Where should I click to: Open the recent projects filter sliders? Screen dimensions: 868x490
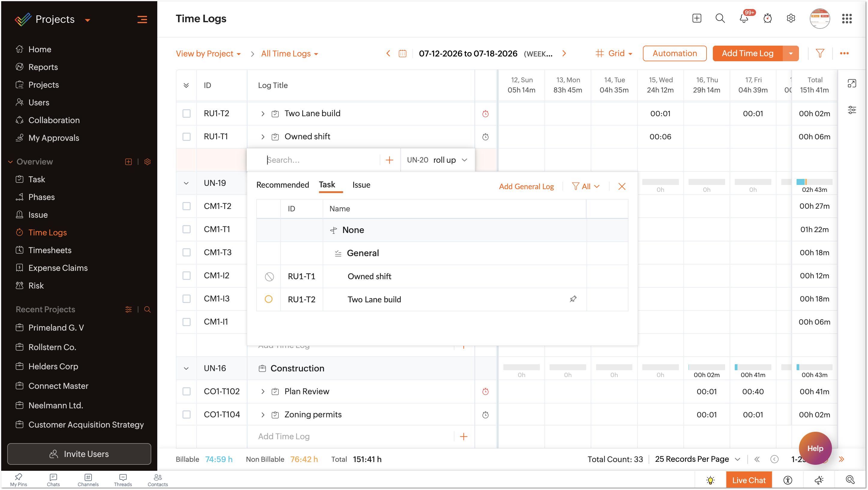[x=128, y=309]
